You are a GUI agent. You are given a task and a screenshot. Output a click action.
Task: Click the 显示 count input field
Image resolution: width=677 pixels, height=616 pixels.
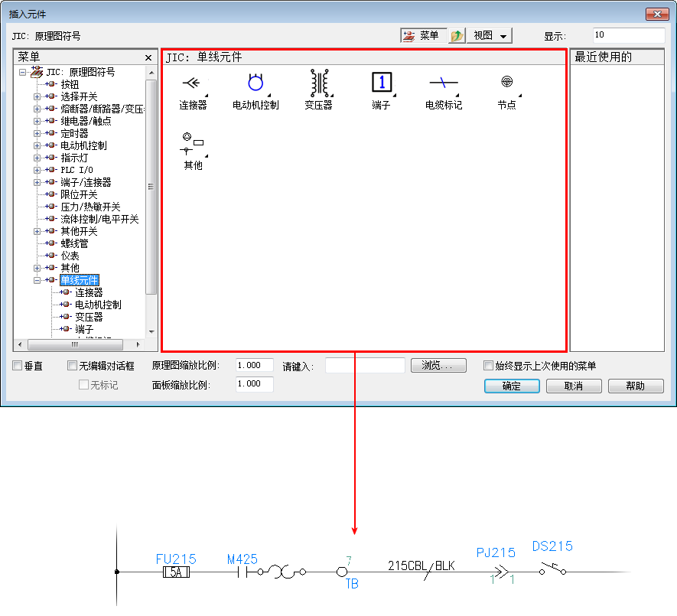pyautogui.click(x=629, y=35)
